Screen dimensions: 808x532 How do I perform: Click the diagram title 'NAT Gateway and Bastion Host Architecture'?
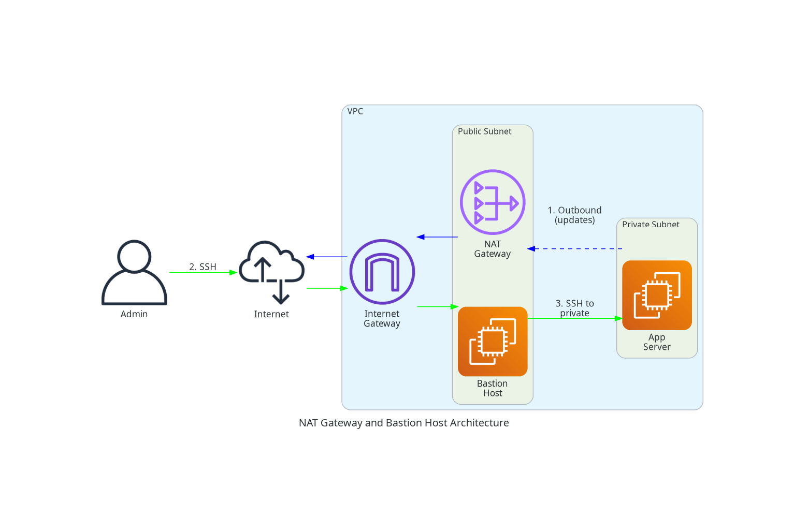point(404,423)
